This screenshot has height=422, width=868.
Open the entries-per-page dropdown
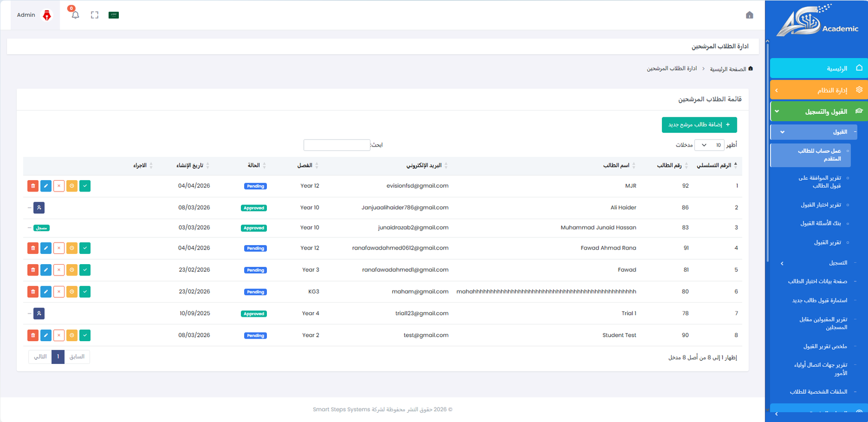tap(709, 145)
